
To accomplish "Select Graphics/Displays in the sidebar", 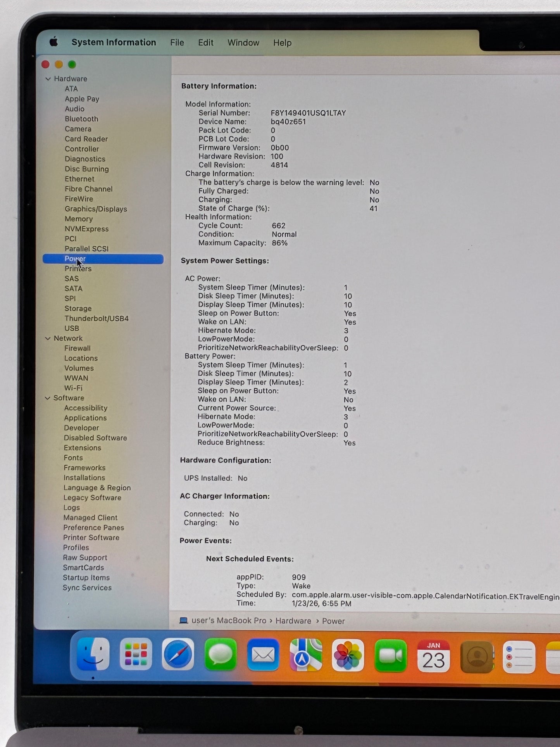I will [x=96, y=209].
